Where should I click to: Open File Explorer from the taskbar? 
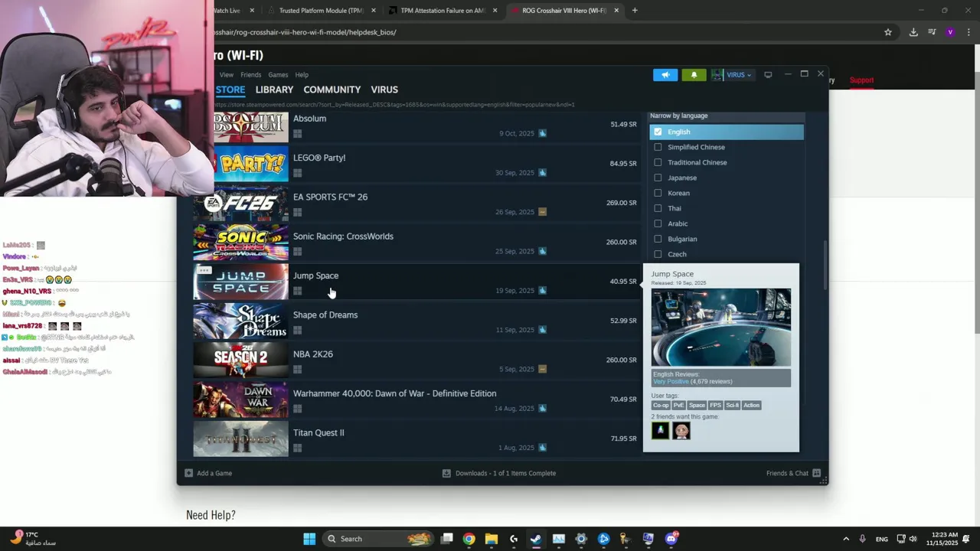[492, 539]
